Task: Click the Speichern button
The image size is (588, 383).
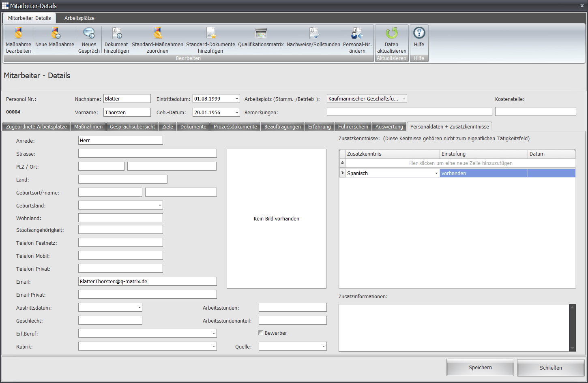Action: coord(480,368)
